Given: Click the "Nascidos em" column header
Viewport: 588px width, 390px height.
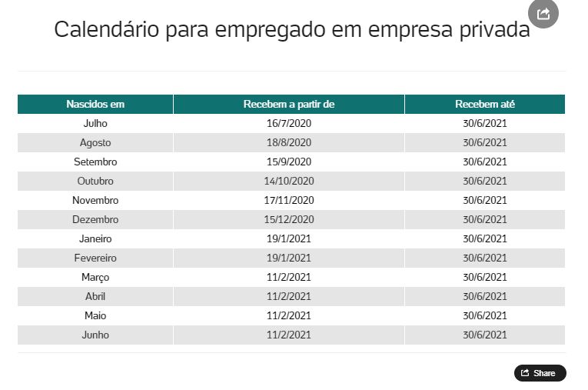Looking at the screenshot, I should point(95,104).
